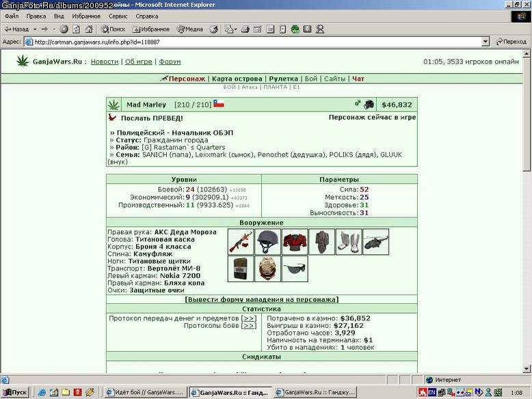Click the Nokia 7200 phone item icon
532x399 pixels.
(241, 269)
